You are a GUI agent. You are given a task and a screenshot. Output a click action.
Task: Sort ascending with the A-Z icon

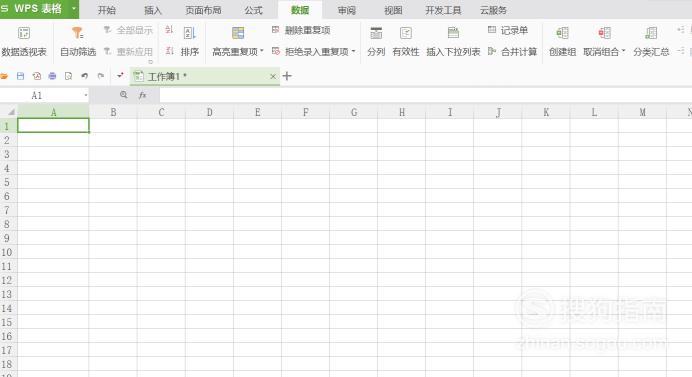coord(169,30)
